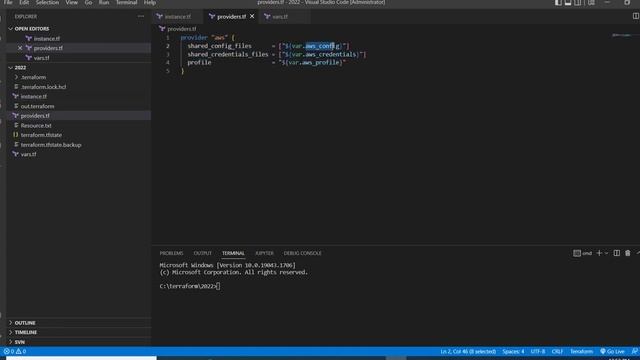Select vars.tf in Open Editors list
Image resolution: width=640 pixels, height=360 pixels.
[41, 58]
